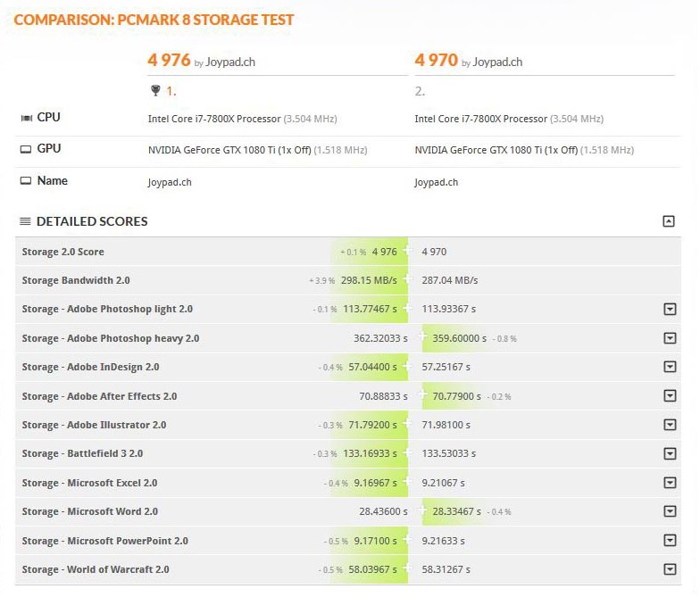This screenshot has height=597, width=700.
Task: Click the 113.77467 s Photoshop light value
Action: [x=370, y=309]
